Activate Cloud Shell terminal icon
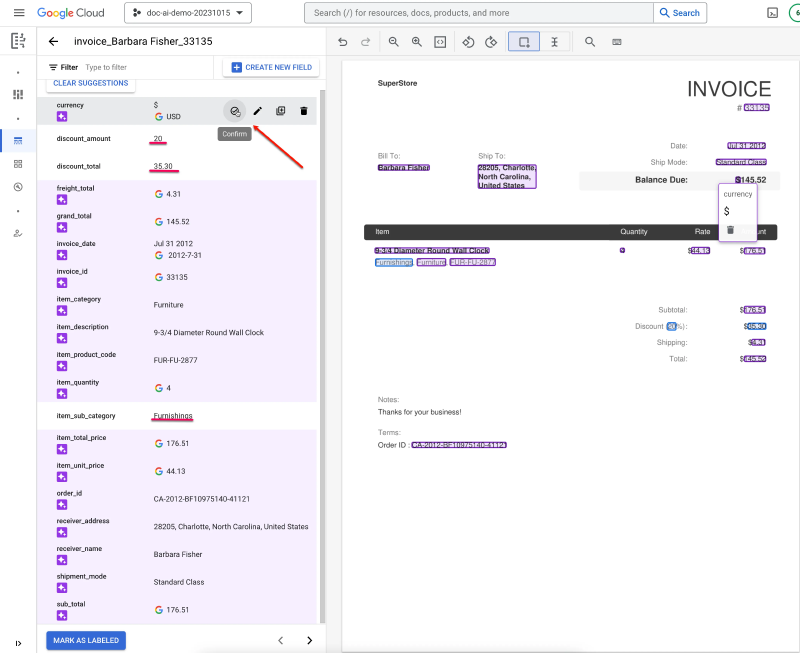800x653 pixels. click(x=772, y=13)
